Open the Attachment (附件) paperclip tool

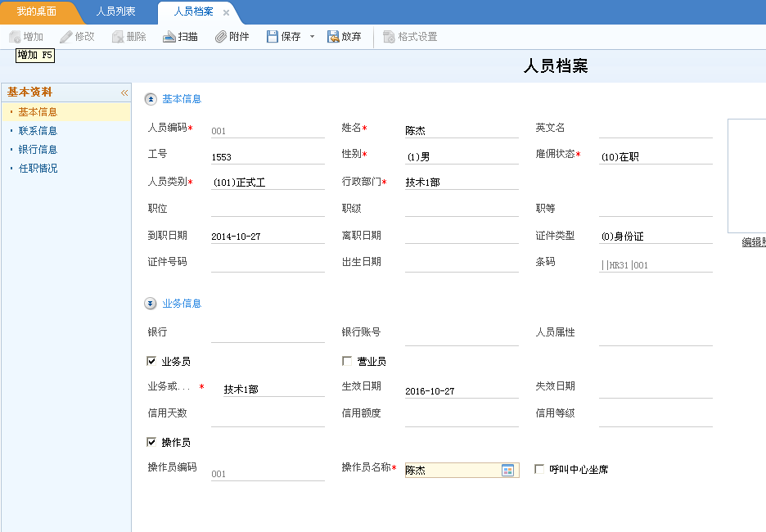point(220,37)
